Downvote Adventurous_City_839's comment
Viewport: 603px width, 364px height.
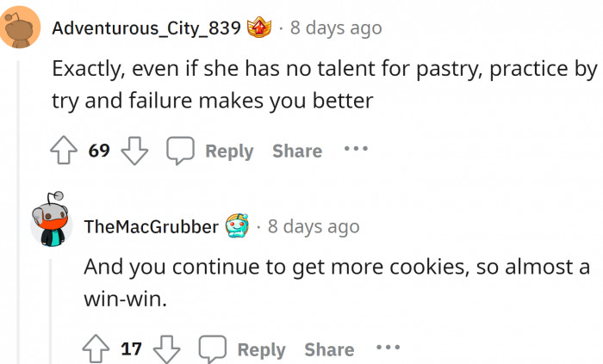pos(133,151)
